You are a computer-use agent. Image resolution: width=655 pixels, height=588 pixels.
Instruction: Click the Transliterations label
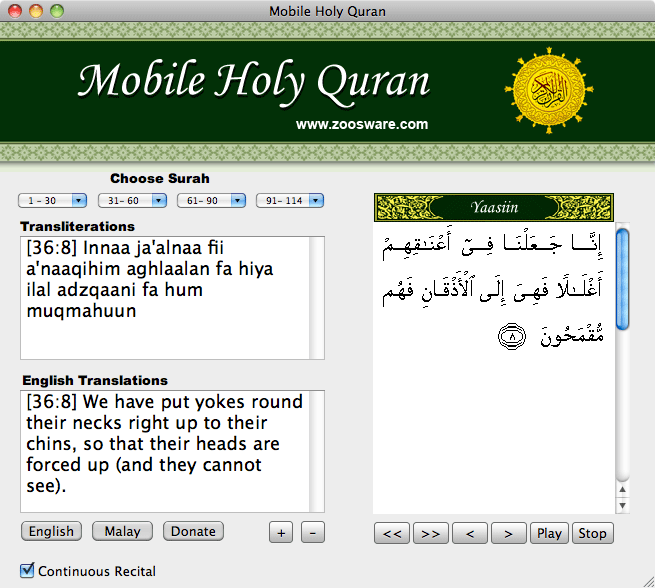[78, 226]
